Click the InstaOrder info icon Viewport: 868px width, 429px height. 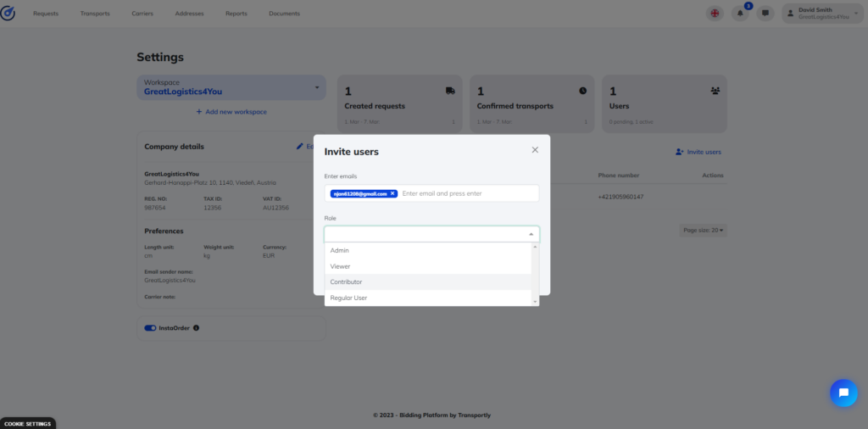[x=196, y=328]
